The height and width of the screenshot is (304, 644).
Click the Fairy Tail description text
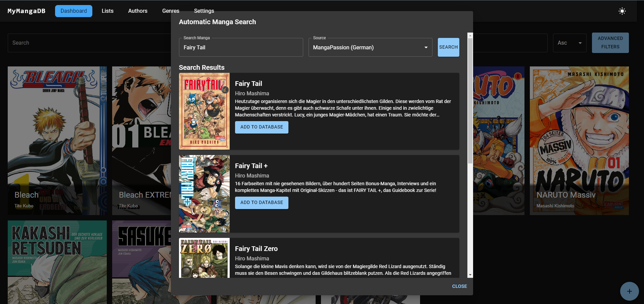[343, 108]
